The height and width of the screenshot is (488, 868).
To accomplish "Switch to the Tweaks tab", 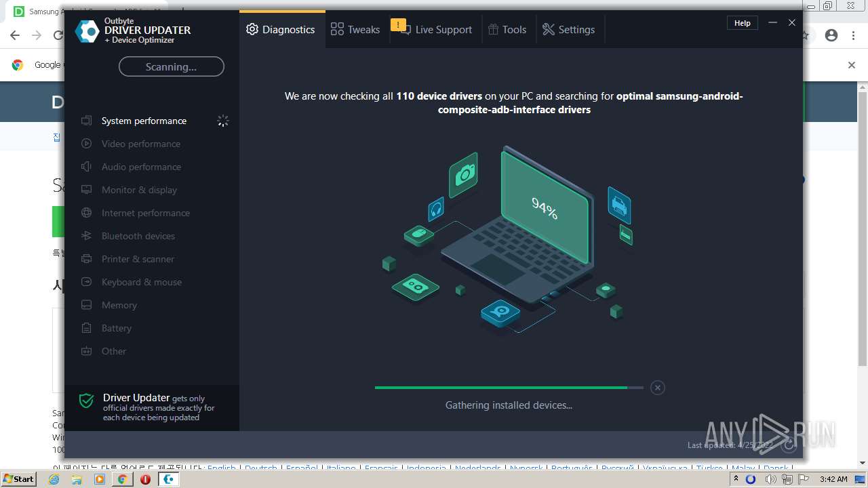I will coord(355,29).
